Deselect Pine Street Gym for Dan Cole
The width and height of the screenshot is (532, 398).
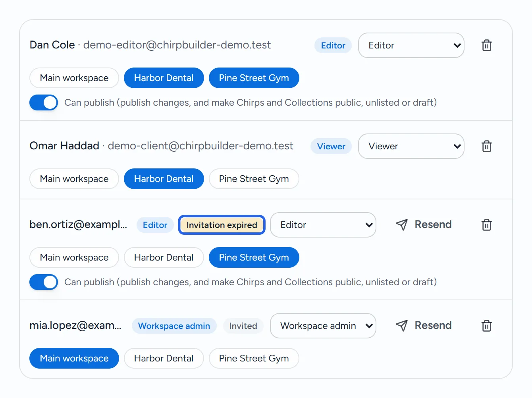pos(254,78)
